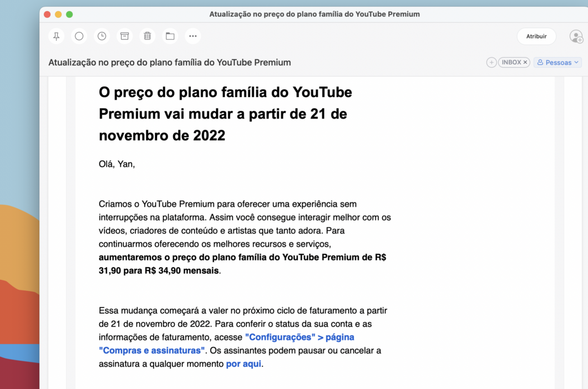The width and height of the screenshot is (588, 389).
Task: Remove the INBOX tag with its x
Action: click(x=525, y=62)
